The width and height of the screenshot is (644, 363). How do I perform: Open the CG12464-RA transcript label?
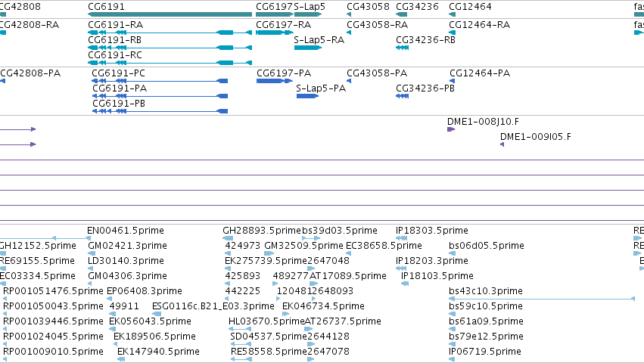click(x=480, y=25)
